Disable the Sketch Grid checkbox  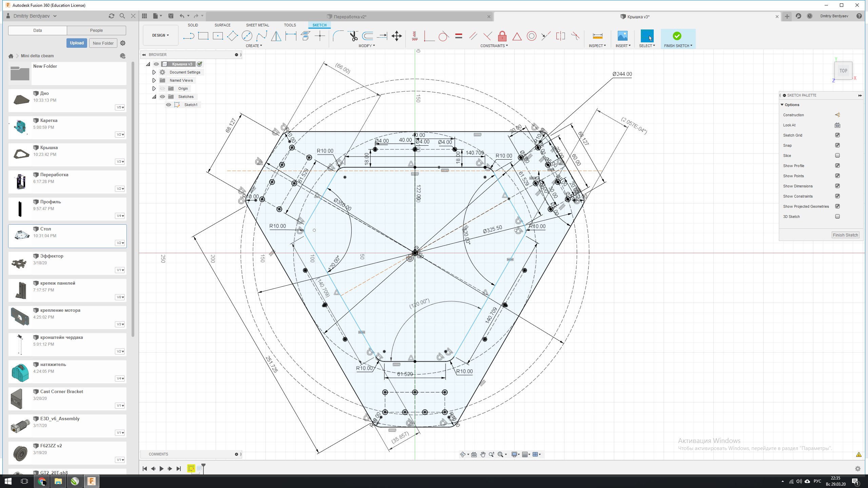pyautogui.click(x=837, y=135)
